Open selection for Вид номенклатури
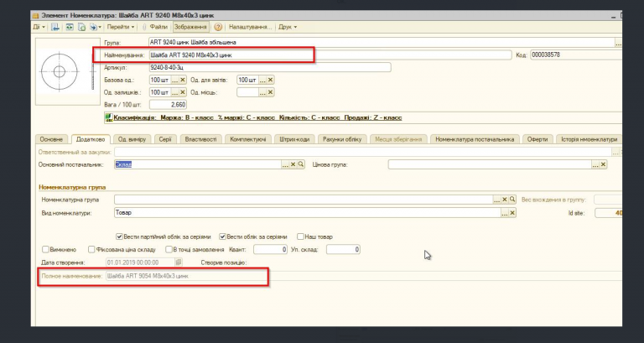Screen dimensions: 644x343 point(505,213)
